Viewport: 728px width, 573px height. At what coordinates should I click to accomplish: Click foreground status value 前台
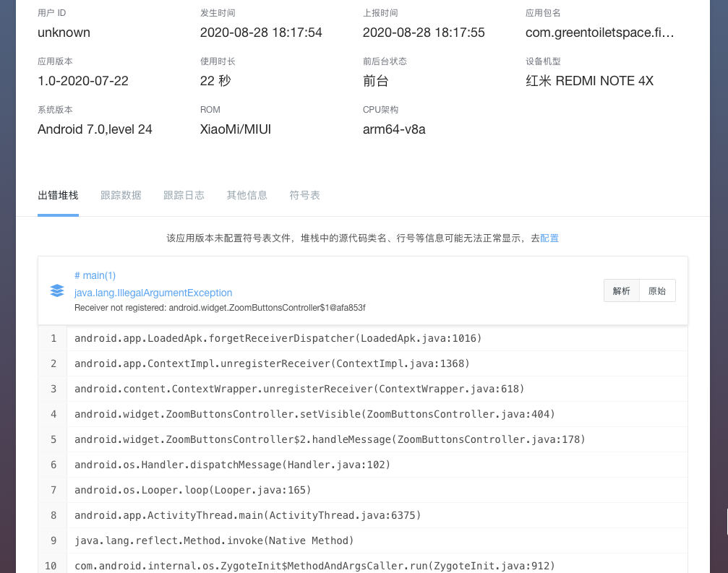(x=376, y=81)
